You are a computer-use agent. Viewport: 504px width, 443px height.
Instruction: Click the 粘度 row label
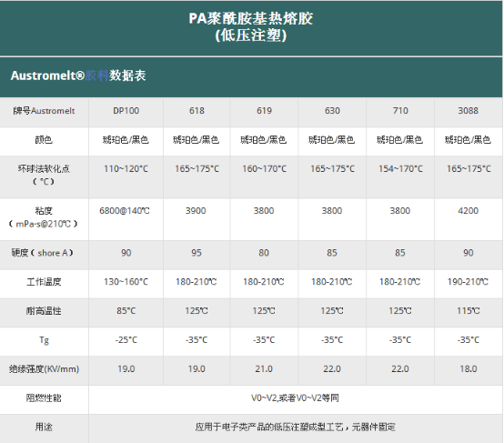coord(44,211)
